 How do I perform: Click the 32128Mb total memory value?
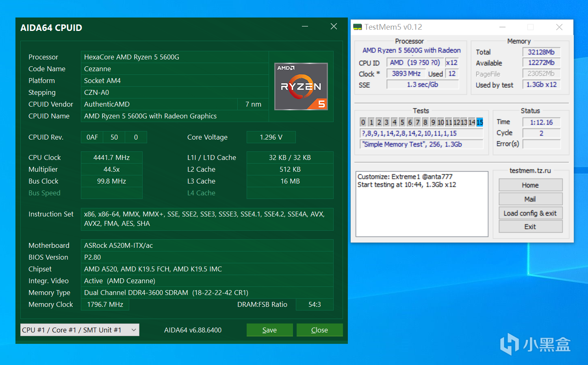point(541,52)
